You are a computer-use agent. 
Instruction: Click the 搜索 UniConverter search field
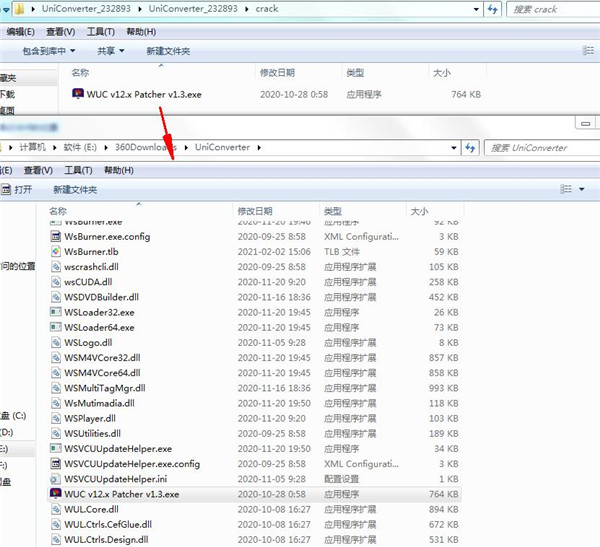click(542, 148)
